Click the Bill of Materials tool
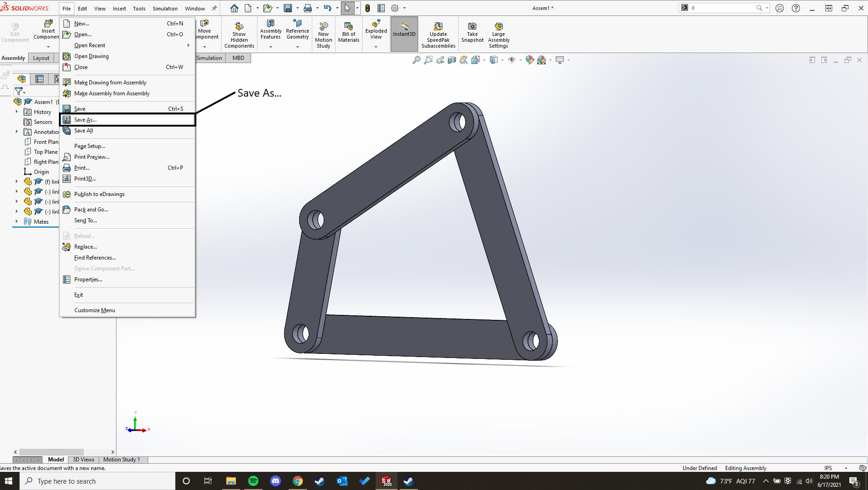The image size is (868, 490). point(348,32)
